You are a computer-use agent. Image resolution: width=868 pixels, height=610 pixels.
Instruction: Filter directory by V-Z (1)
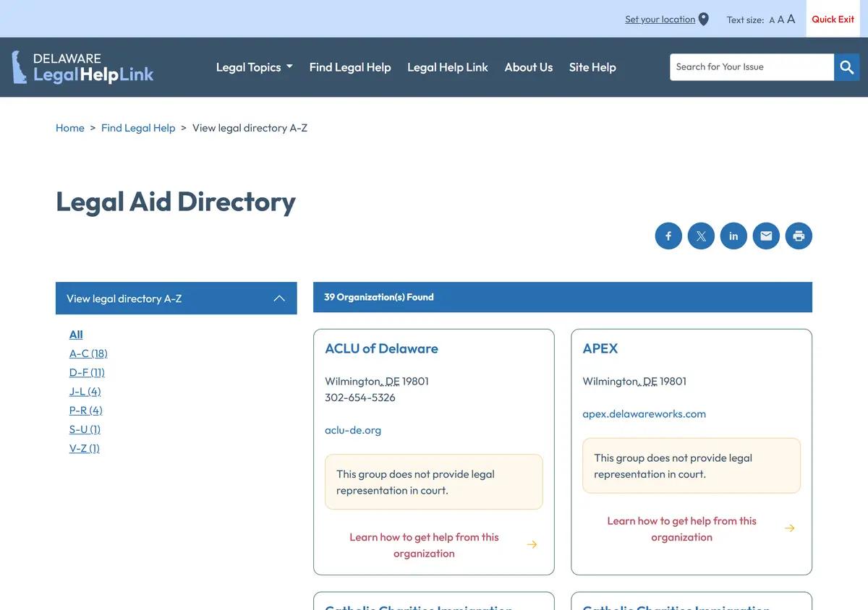pyautogui.click(x=85, y=448)
